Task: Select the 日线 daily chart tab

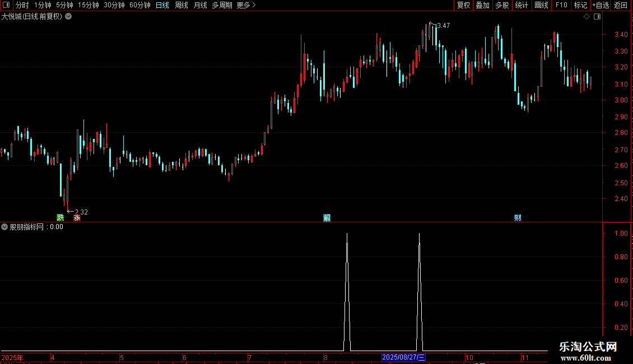Action: tap(162, 5)
